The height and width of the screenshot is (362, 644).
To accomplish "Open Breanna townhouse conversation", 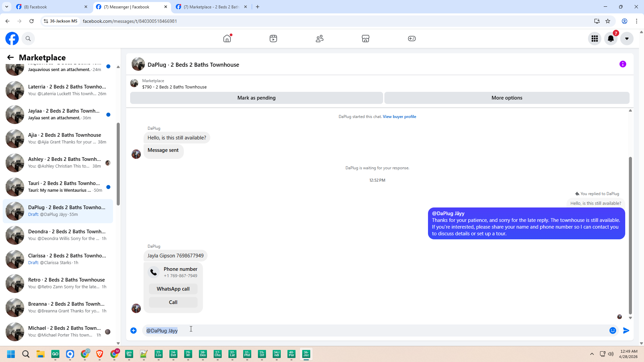I will [x=58, y=307].
